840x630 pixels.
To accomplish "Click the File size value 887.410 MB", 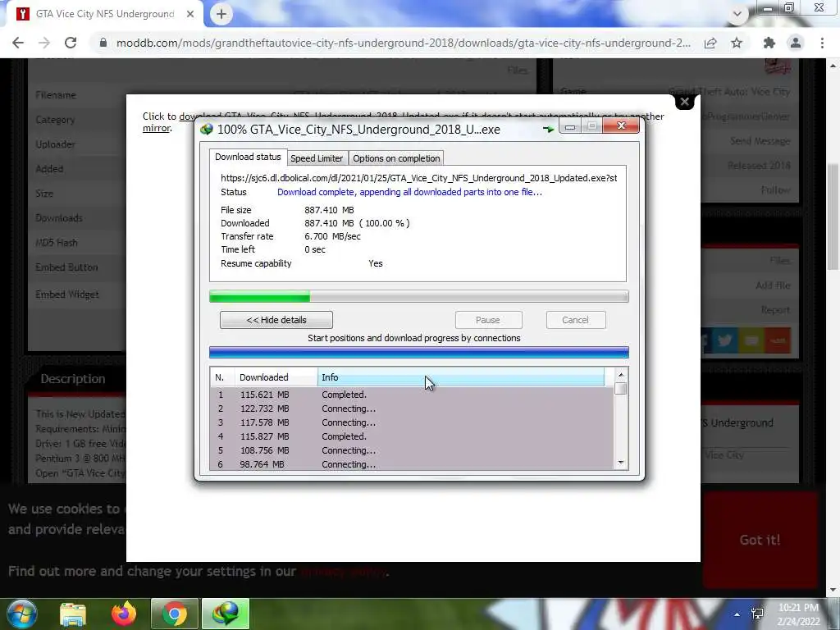I will (329, 210).
